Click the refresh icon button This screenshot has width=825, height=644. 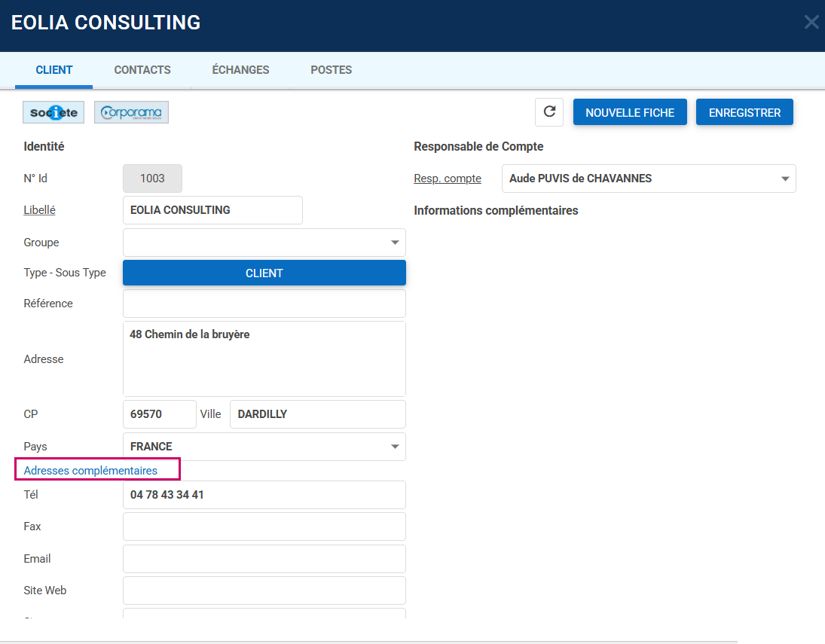549,112
